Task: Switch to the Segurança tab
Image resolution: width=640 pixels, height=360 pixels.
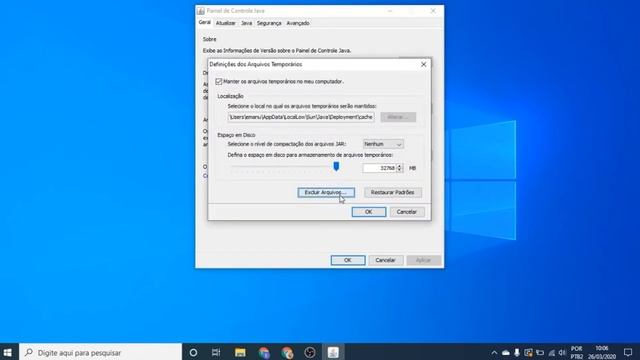Action: [269, 23]
